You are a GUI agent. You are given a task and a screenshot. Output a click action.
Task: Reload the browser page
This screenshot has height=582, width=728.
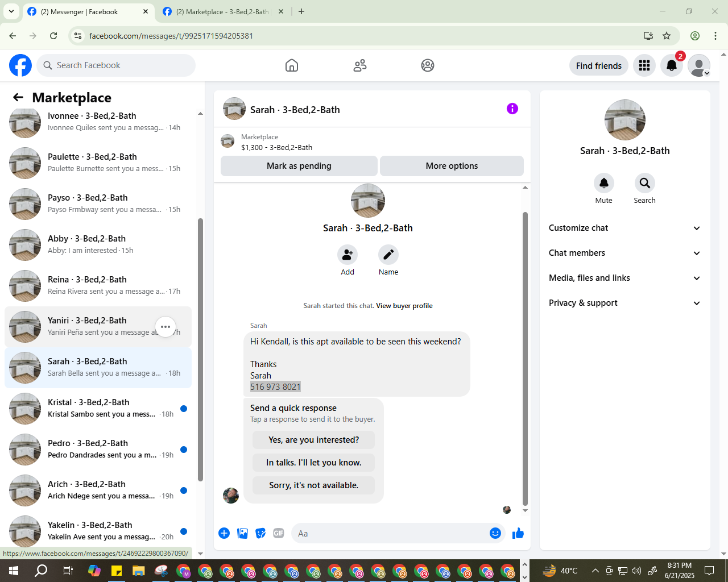coord(53,36)
